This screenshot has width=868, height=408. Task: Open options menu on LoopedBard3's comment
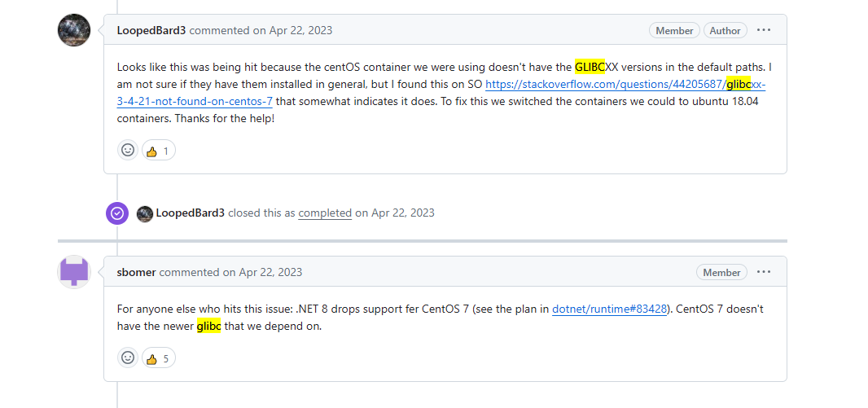click(764, 30)
